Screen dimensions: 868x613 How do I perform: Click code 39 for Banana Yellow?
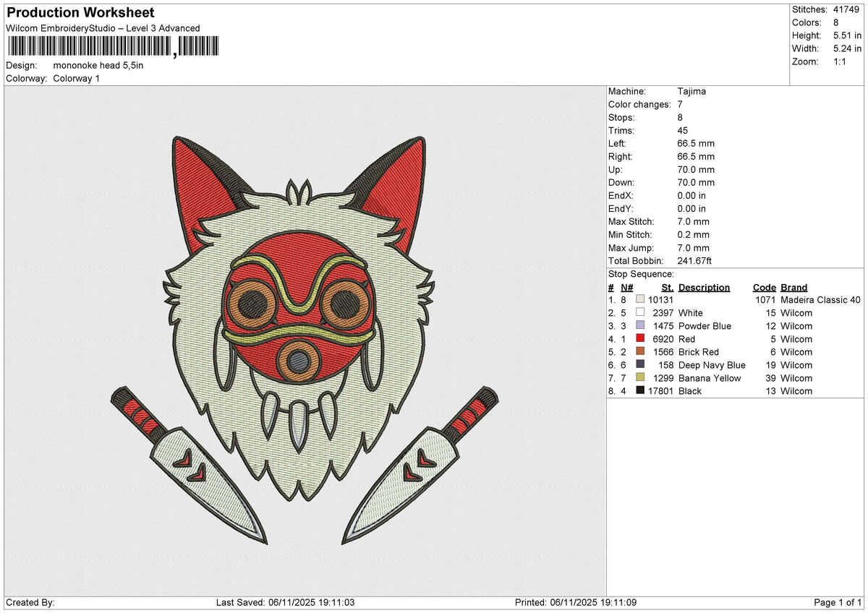tap(770, 378)
